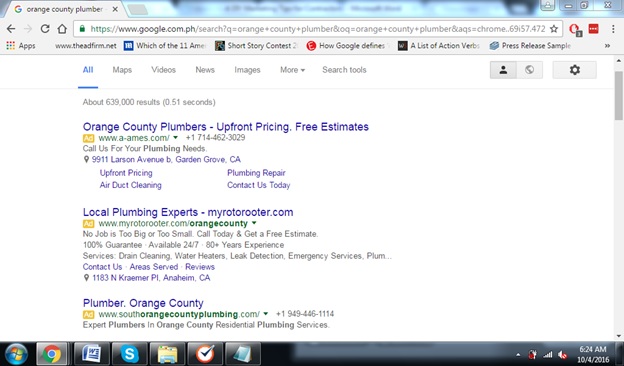Switch to the Images search tab
The height and width of the screenshot is (366, 624).
pos(247,70)
